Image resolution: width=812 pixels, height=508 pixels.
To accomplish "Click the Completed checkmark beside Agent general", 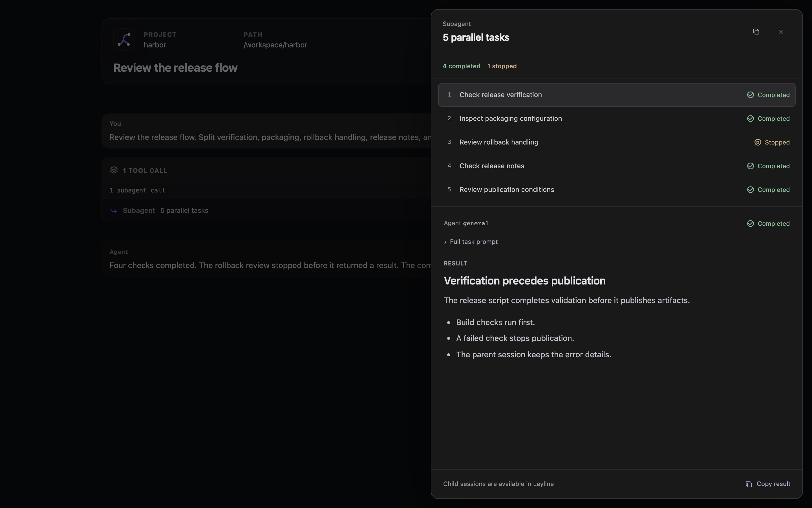I will point(751,224).
